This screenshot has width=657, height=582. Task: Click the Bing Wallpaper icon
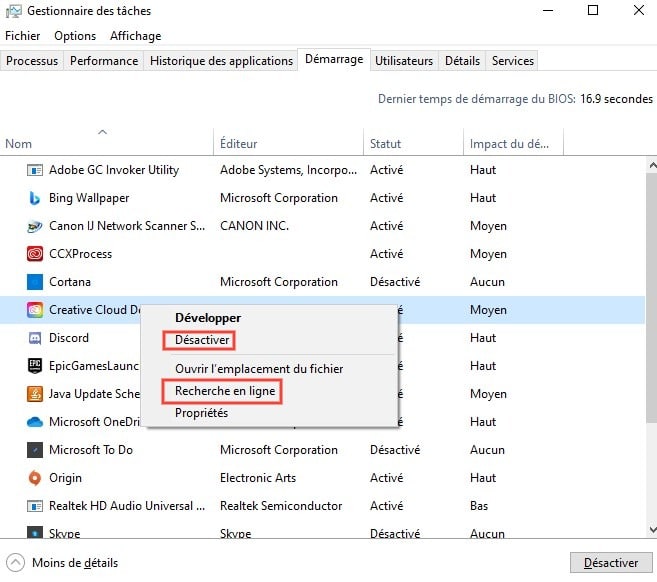[35, 198]
